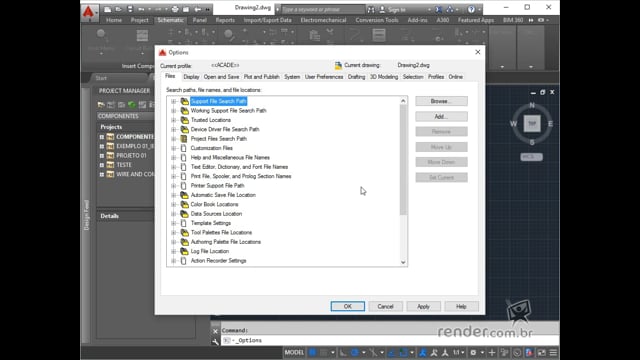Open the Profiles tab in Options
This screenshot has height=360, width=640.
[x=436, y=77]
